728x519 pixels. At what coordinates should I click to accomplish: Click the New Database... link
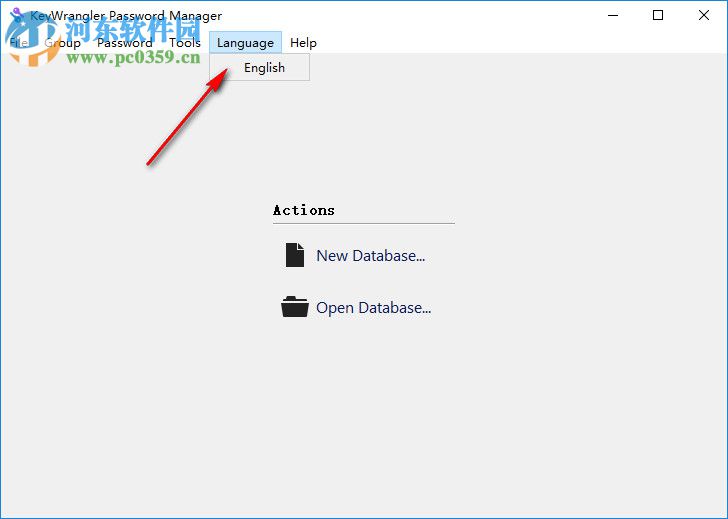pyautogui.click(x=370, y=256)
